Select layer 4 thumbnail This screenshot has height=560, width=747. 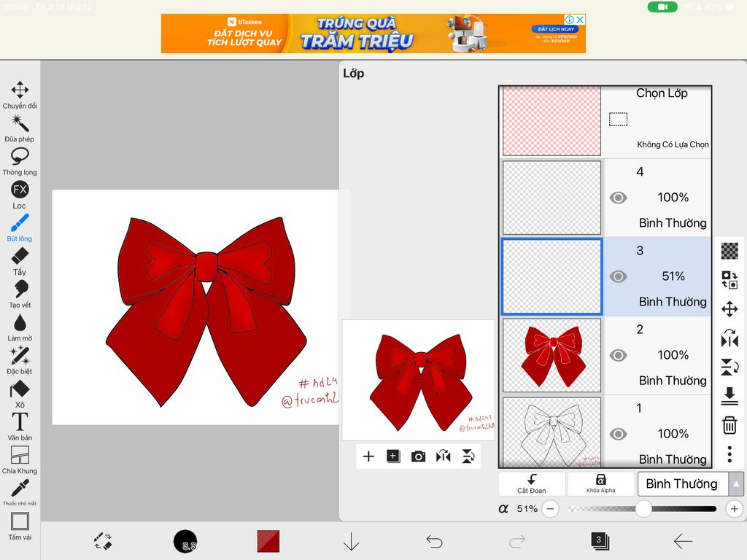point(551,198)
